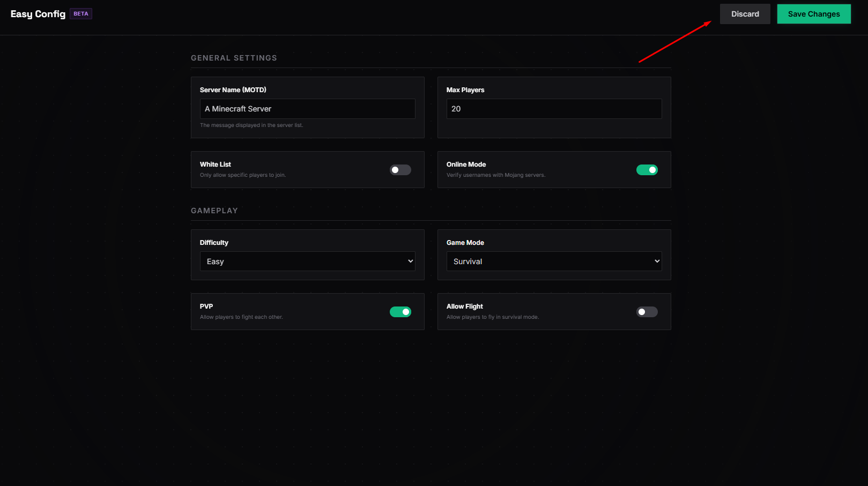Click the Server Name (MOTD) label
The image size is (868, 486).
point(233,90)
